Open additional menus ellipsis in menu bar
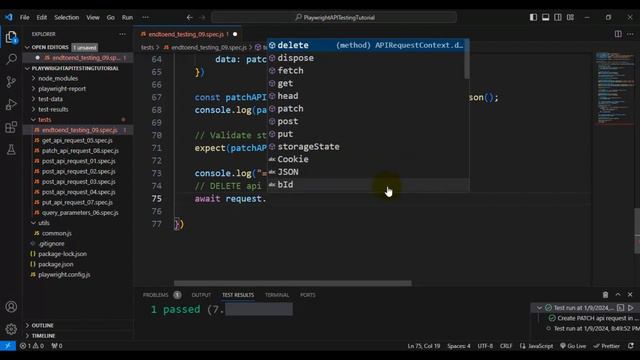Screen dimensions: 640x360 pos(145,18)
